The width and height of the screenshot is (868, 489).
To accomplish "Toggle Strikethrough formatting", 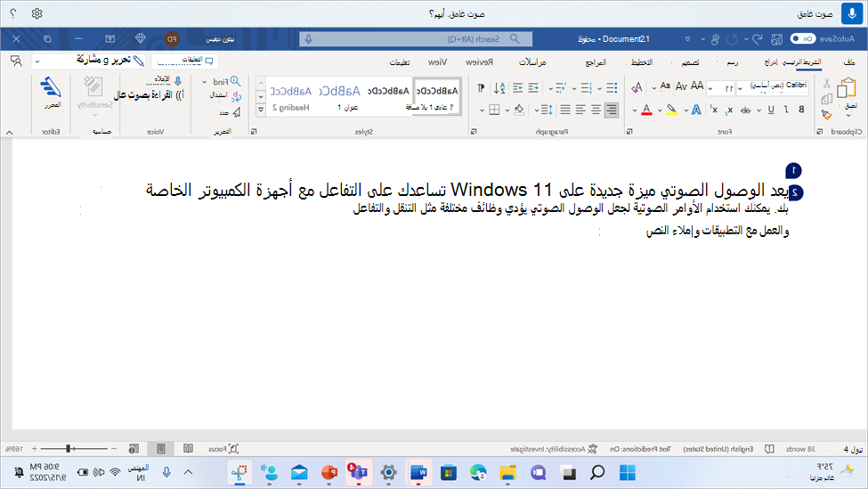I will [746, 110].
